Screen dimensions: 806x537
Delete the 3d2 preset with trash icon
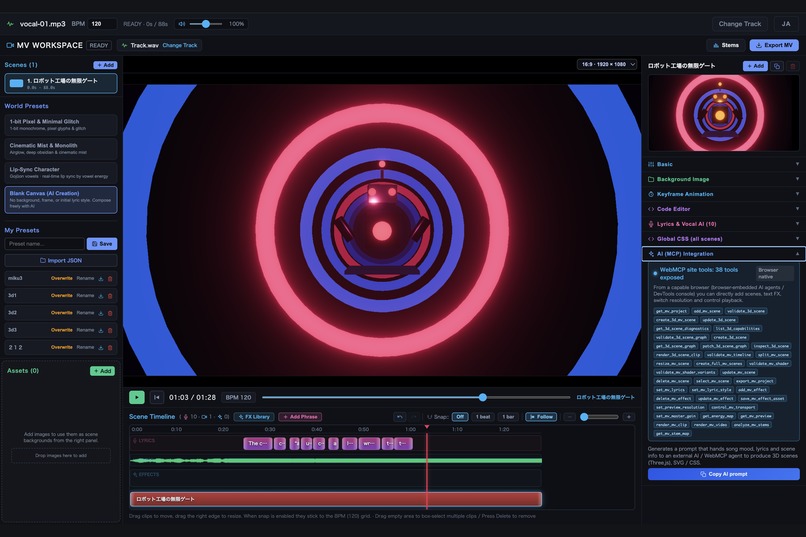point(109,313)
